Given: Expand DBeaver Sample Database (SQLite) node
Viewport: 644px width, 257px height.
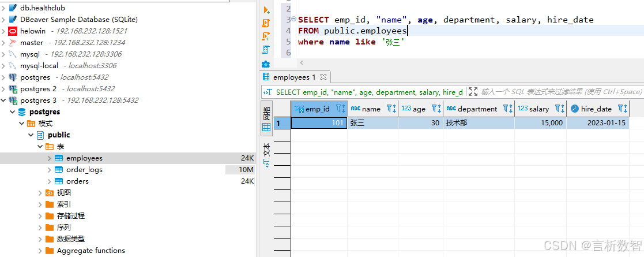Looking at the screenshot, I should [3, 19].
